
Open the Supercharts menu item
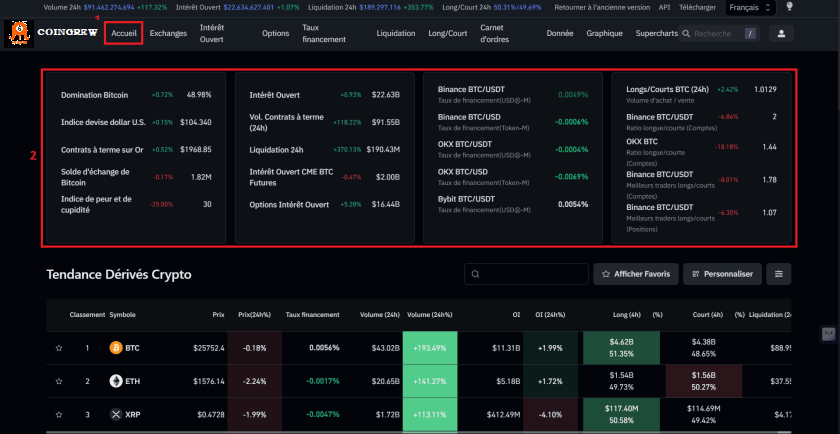(656, 33)
